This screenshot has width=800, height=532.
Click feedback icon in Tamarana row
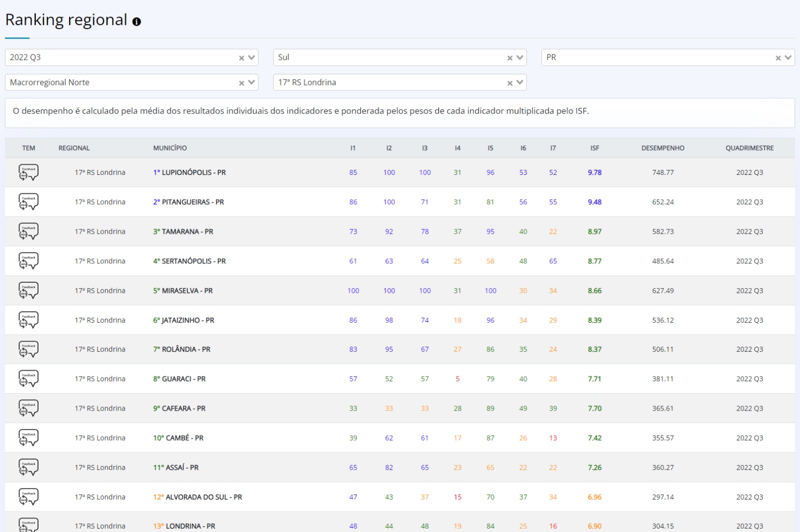pyautogui.click(x=28, y=231)
